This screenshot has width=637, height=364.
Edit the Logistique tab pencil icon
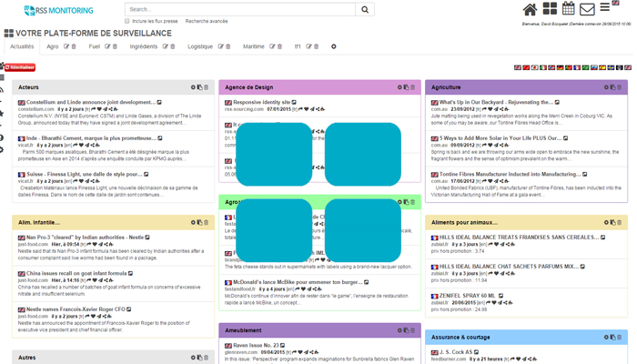[220, 46]
